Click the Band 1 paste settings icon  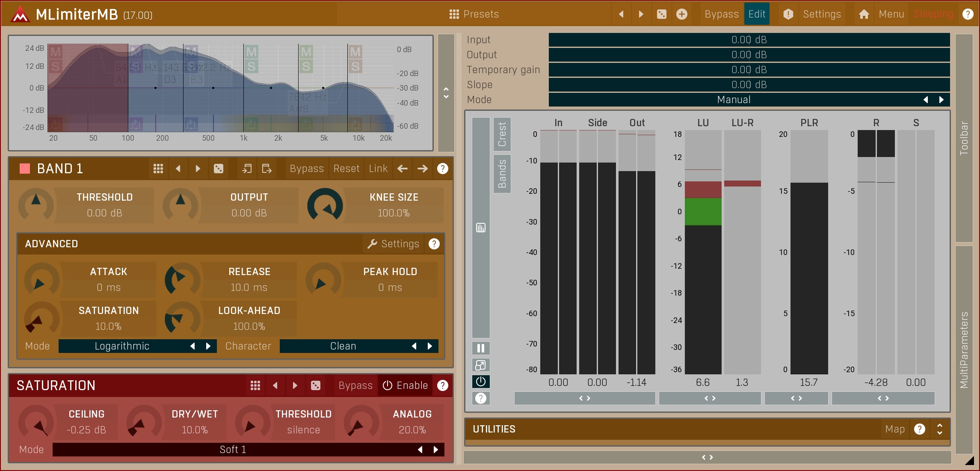[266, 169]
